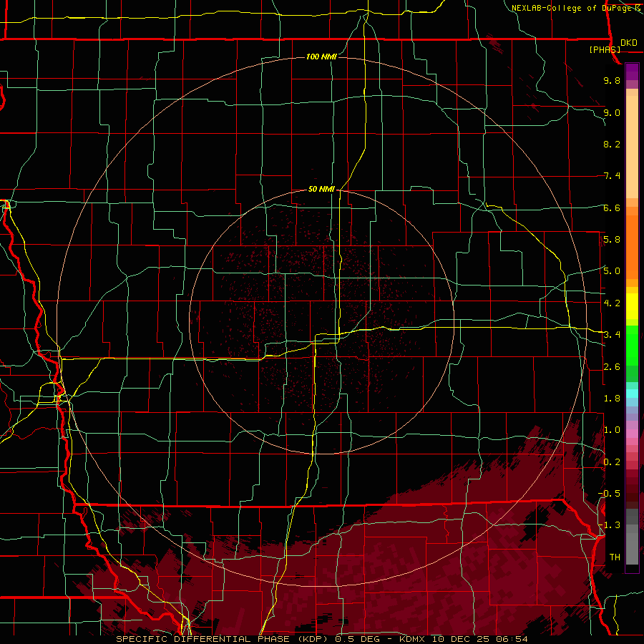Click the 9.0 value on the legend
The height and width of the screenshot is (644, 644).
point(612,112)
